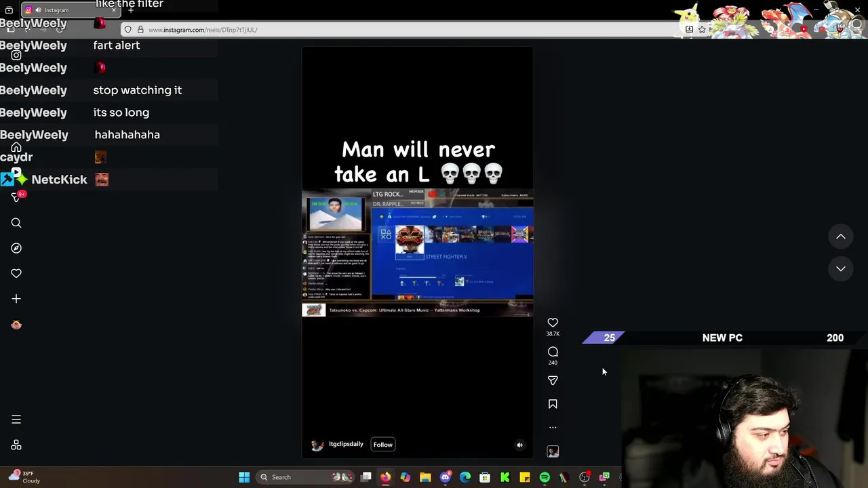This screenshot has height=488, width=868.
Task: Go to previous reel with up chevron
Action: pos(841,237)
